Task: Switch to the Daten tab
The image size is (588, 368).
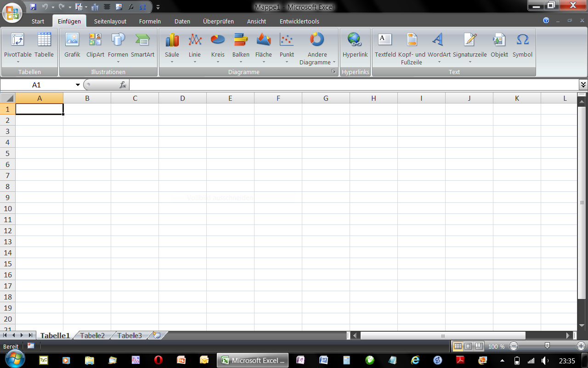Action: point(182,21)
